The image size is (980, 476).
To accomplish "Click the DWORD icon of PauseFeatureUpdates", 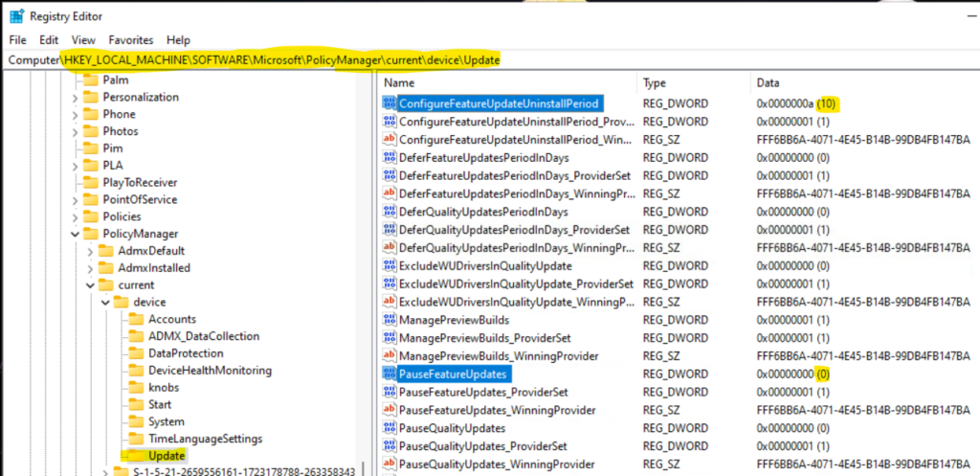I will [x=390, y=374].
